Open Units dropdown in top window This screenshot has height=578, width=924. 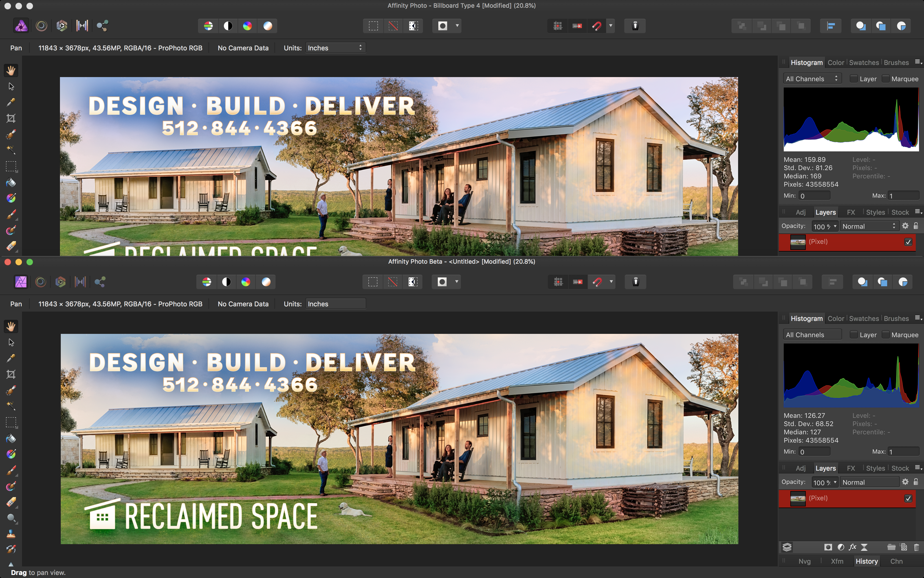pos(335,48)
